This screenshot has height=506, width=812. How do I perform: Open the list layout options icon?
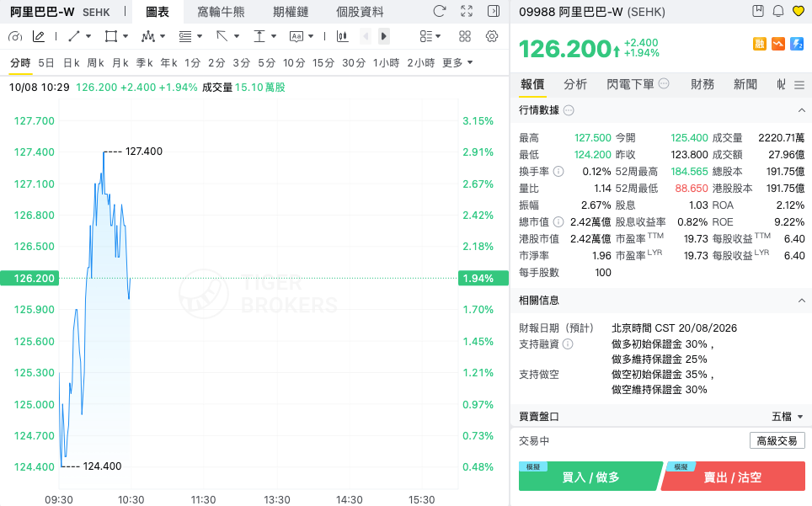pyautogui.click(x=430, y=36)
